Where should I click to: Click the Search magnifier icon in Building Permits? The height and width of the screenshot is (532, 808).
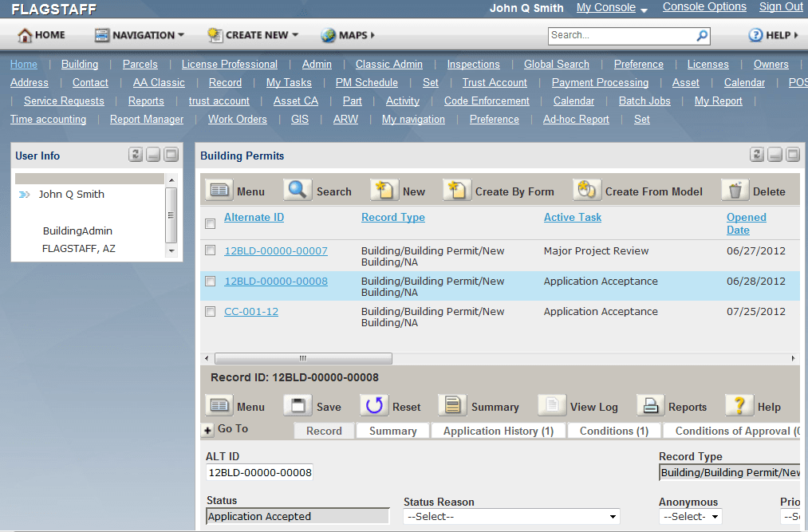tap(298, 191)
